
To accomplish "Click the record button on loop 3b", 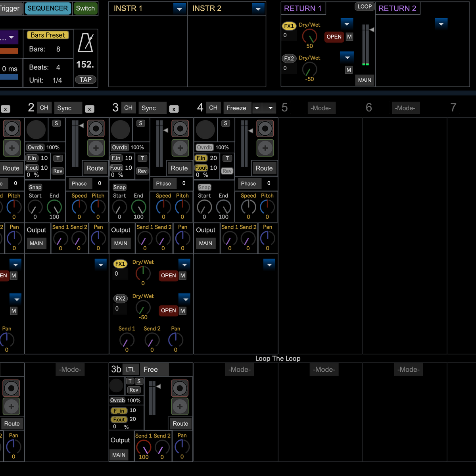I will [180, 388].
